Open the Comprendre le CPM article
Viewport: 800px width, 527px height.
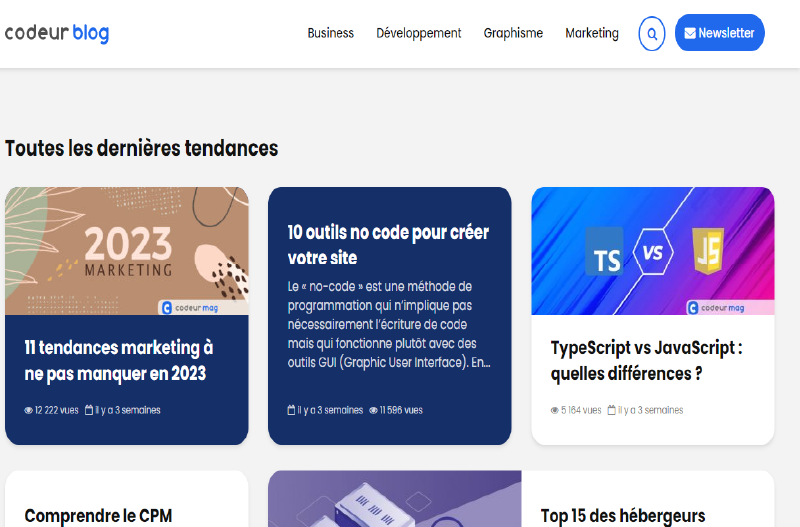click(x=98, y=516)
